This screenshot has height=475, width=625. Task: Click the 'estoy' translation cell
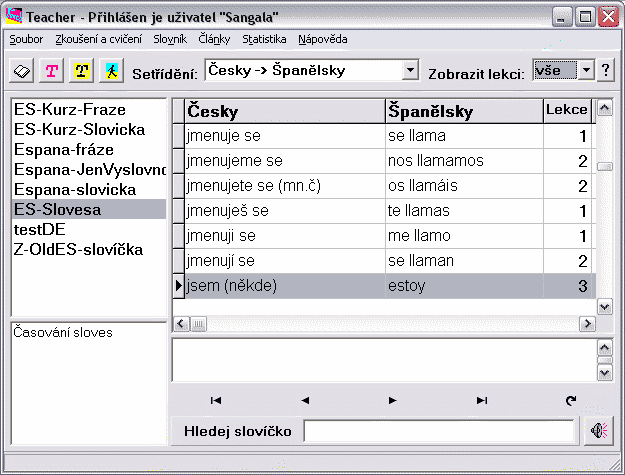464,286
